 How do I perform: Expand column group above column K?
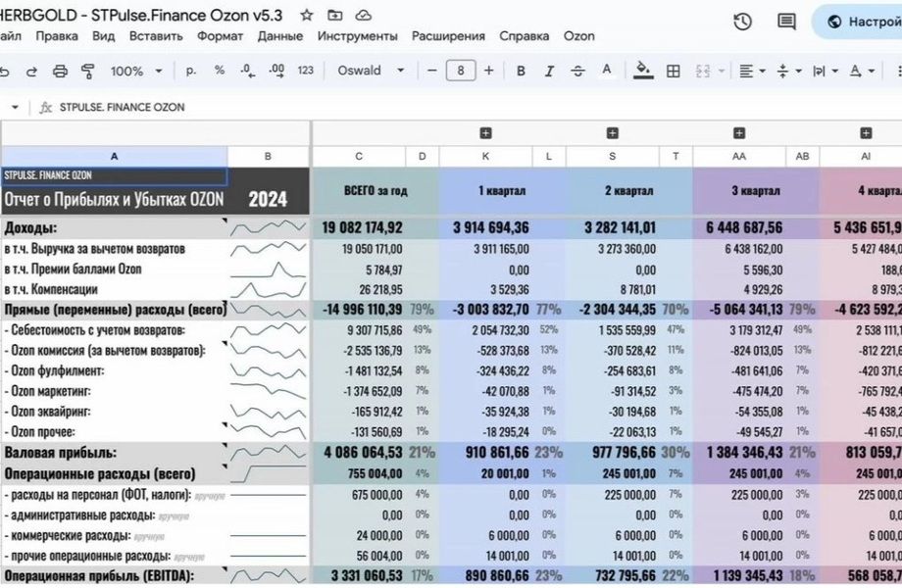[485, 133]
